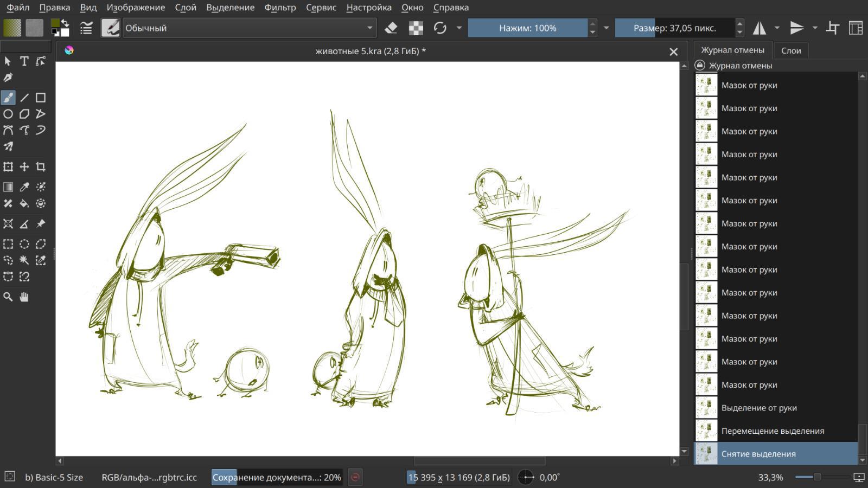Select the Ellipse shape tool
The width and height of the screenshot is (868, 488).
point(8,114)
